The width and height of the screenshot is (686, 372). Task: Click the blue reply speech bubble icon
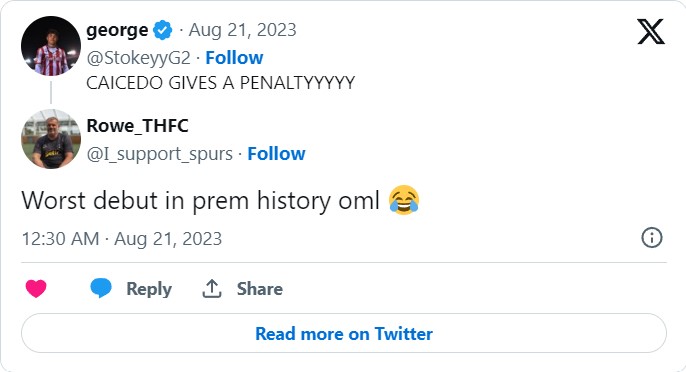click(101, 288)
